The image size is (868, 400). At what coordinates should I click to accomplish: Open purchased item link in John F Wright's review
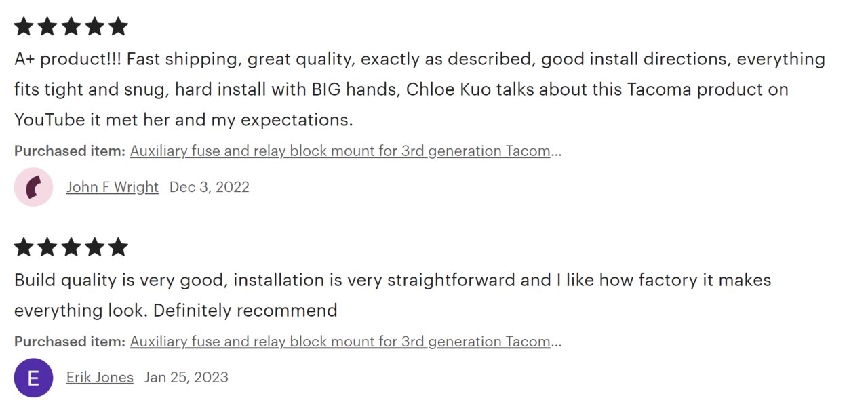tap(346, 151)
